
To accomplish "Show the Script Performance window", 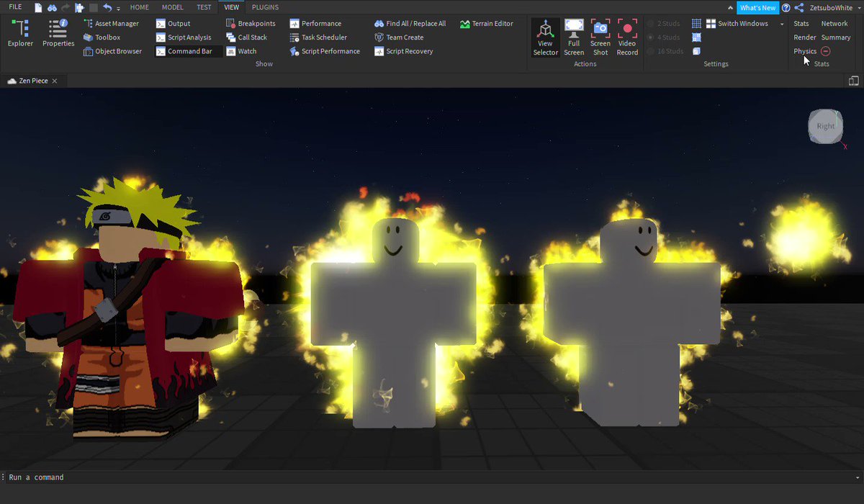I will pos(325,51).
